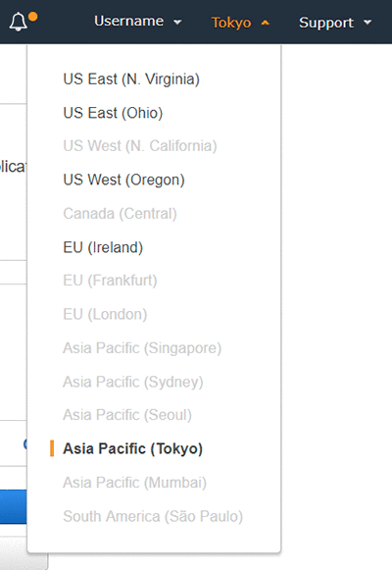Choose EU (Frankfurt) region

point(110,281)
